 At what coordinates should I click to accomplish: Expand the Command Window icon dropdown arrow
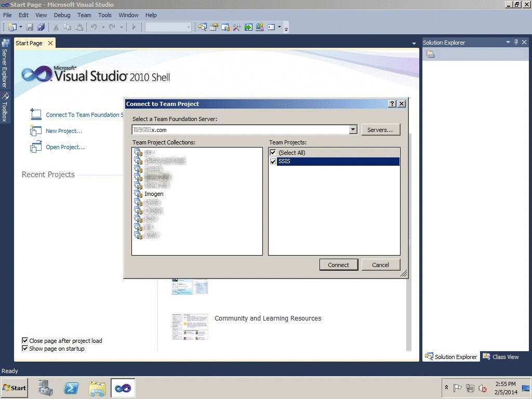coord(280,27)
